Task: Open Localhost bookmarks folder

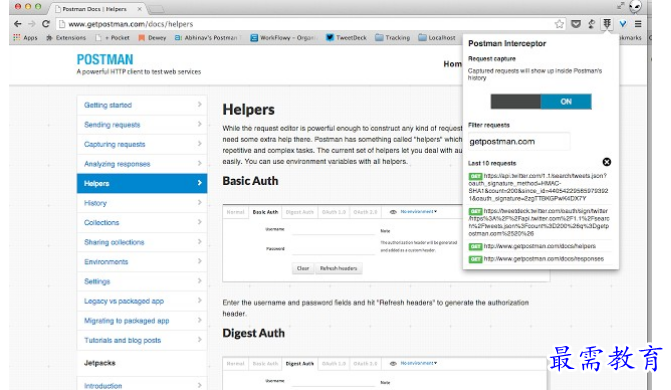Action: point(437,38)
